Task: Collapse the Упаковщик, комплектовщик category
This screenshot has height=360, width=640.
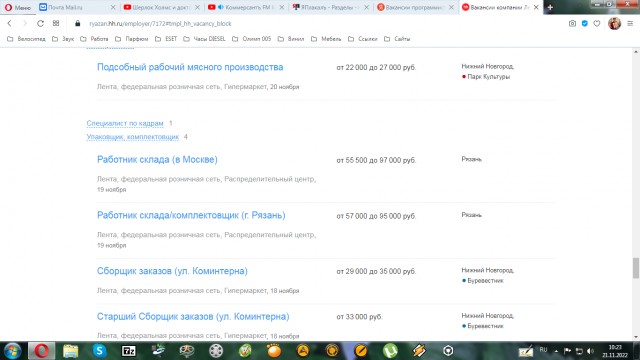Action: click(x=133, y=137)
